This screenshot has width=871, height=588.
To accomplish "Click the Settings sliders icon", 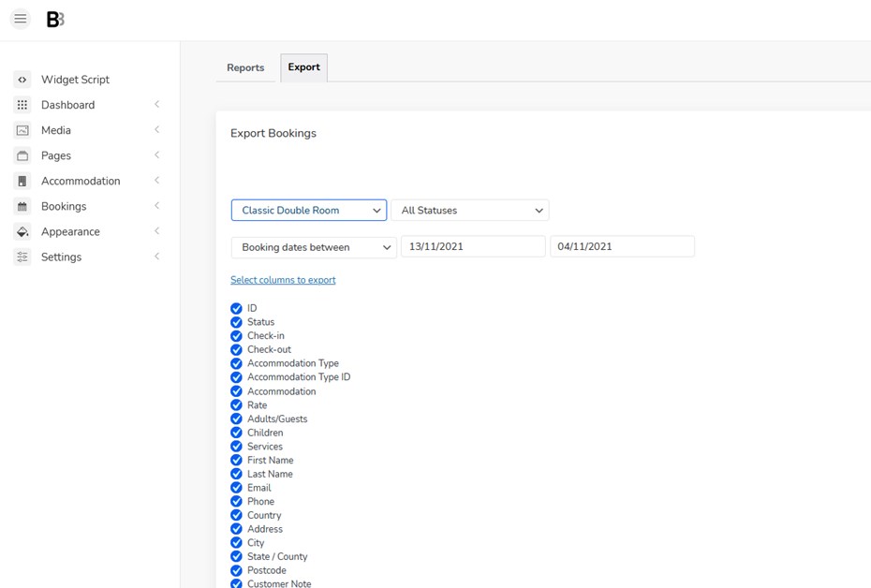I will coord(22,257).
